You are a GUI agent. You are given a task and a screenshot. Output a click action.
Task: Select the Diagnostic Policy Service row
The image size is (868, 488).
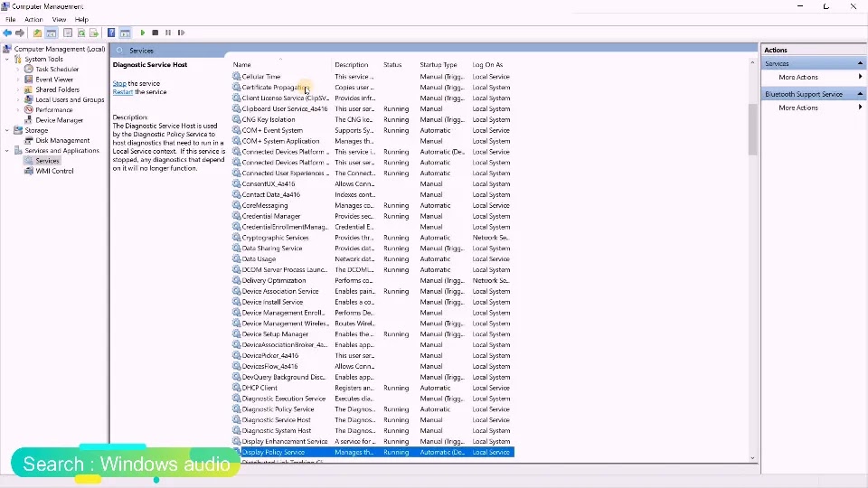point(373,409)
